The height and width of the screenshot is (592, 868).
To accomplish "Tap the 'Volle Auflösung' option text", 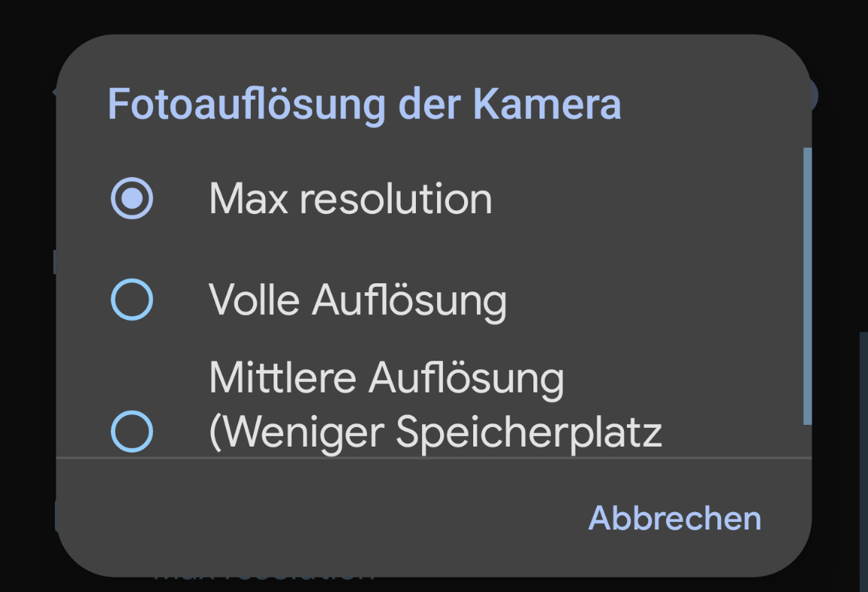I will coord(358,301).
